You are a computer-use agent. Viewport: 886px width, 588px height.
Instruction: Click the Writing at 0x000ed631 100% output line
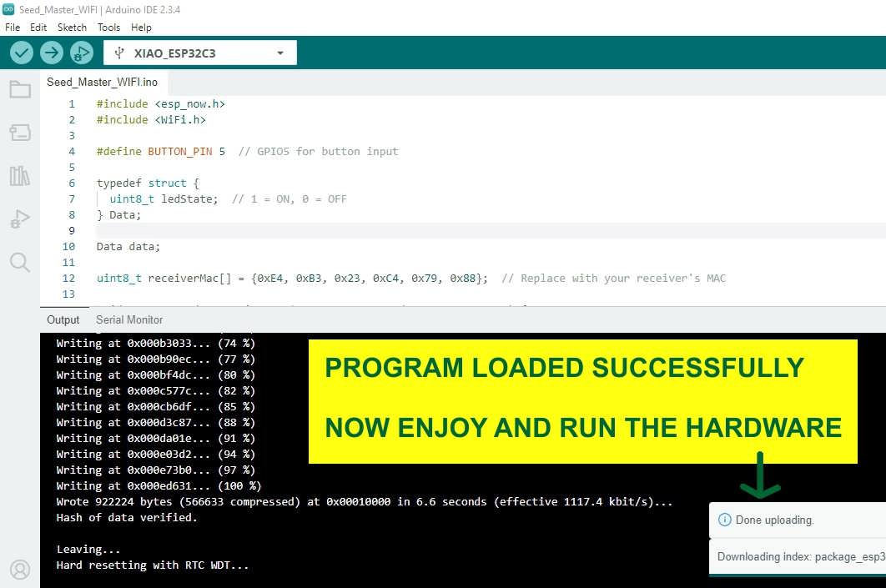(159, 485)
